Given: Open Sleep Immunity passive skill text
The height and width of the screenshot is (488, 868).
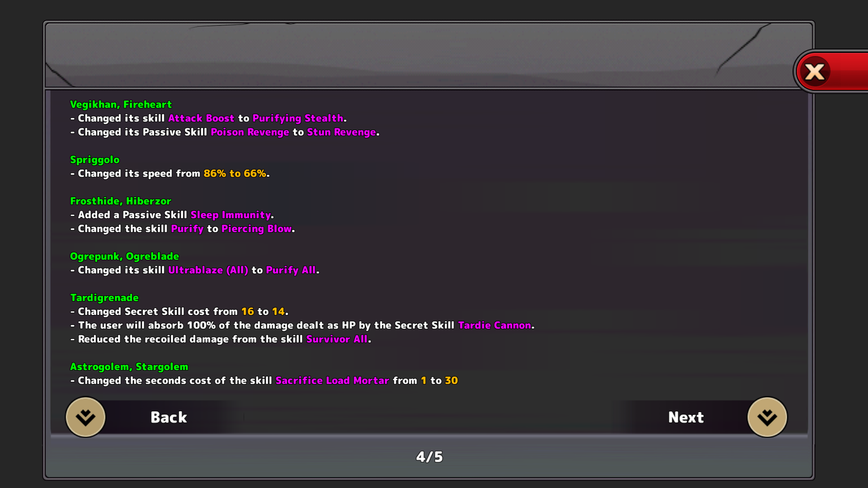Looking at the screenshot, I should [231, 215].
